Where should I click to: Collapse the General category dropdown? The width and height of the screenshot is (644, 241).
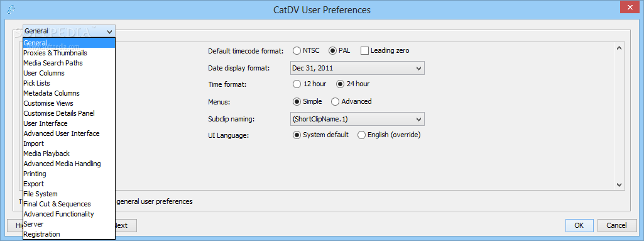(x=69, y=31)
